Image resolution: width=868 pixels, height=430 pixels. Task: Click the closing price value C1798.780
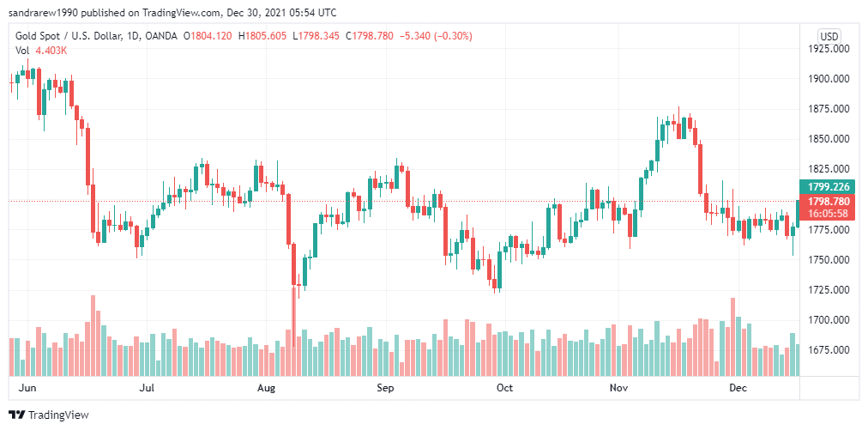click(x=370, y=36)
